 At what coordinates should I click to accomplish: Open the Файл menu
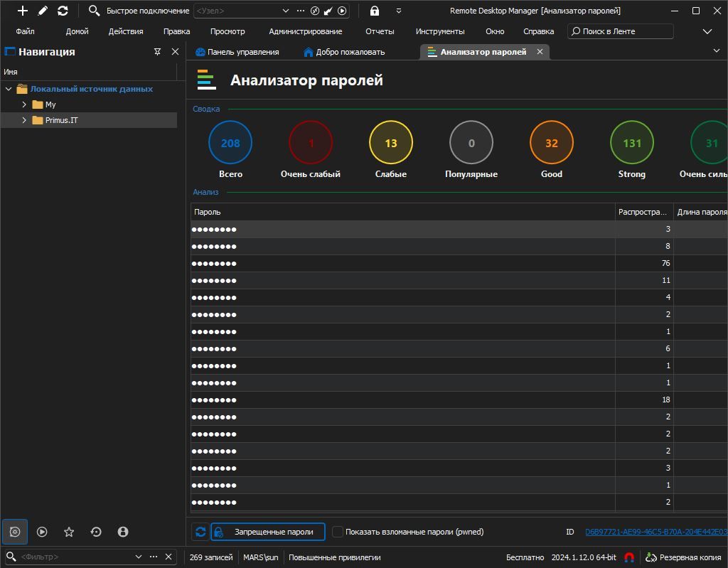25,31
